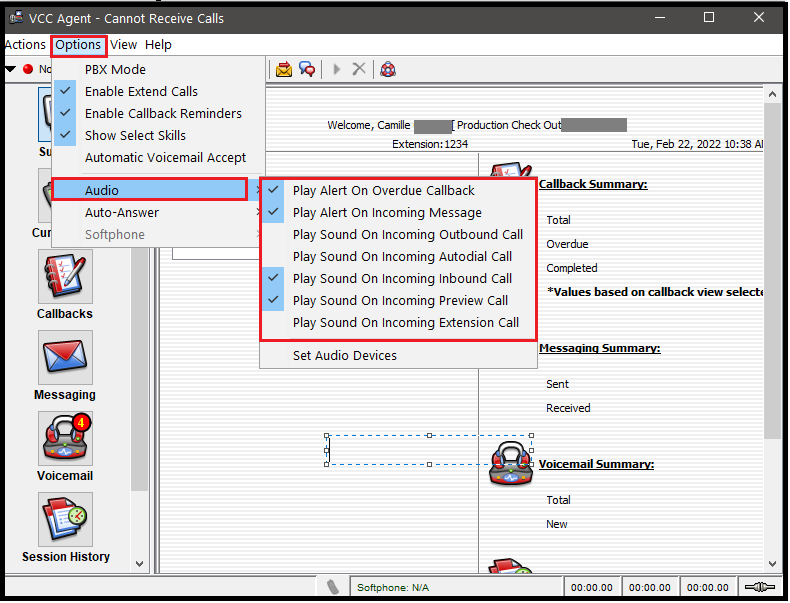Viewport: 790px width, 603px height.
Task: Click the send message envelope toolbar icon
Action: 284,69
